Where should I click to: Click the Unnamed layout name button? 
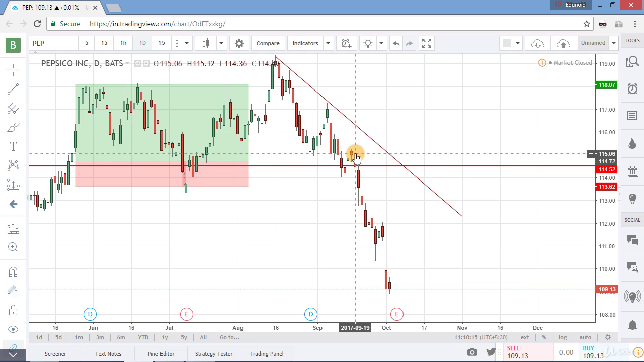(x=593, y=43)
